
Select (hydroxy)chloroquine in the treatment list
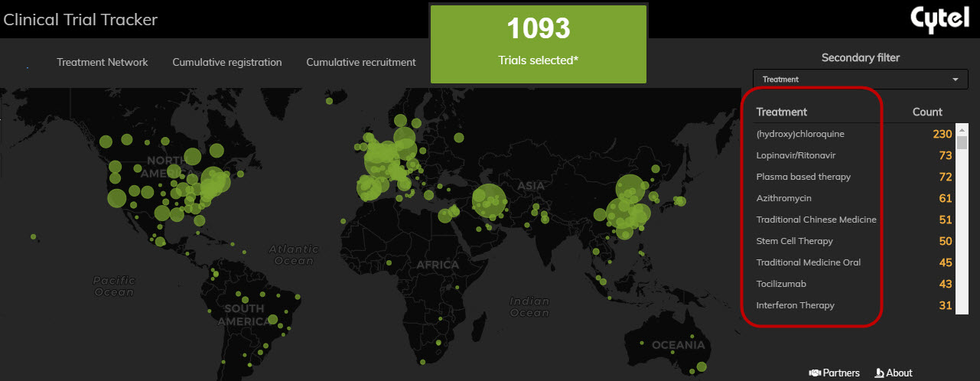(800, 134)
